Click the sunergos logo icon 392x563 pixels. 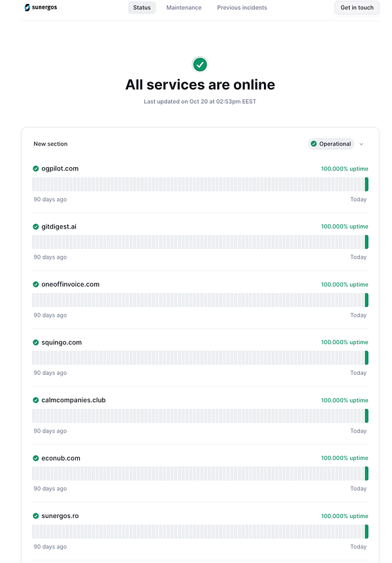(x=26, y=7)
